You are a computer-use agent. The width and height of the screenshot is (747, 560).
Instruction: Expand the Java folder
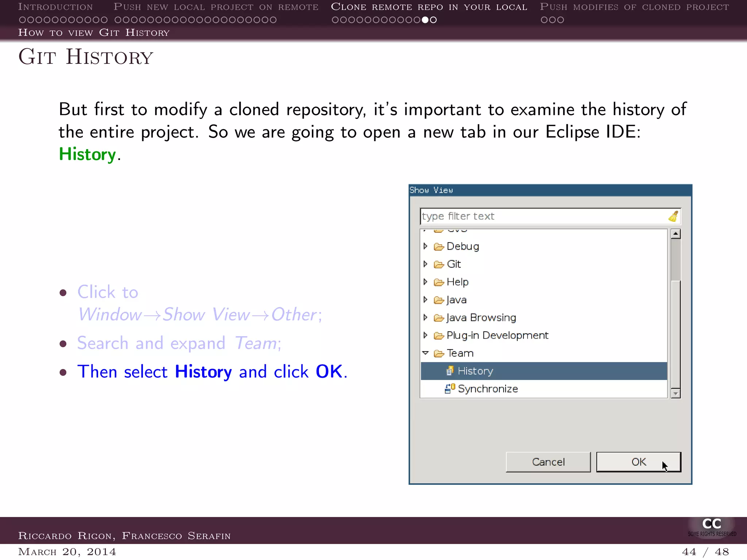pyautogui.click(x=425, y=300)
